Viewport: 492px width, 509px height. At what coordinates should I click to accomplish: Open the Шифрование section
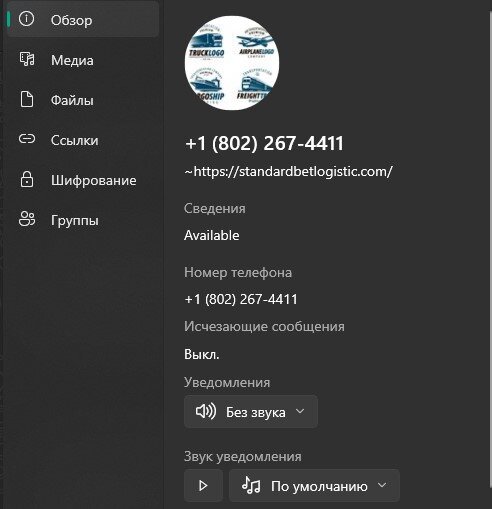point(83,180)
